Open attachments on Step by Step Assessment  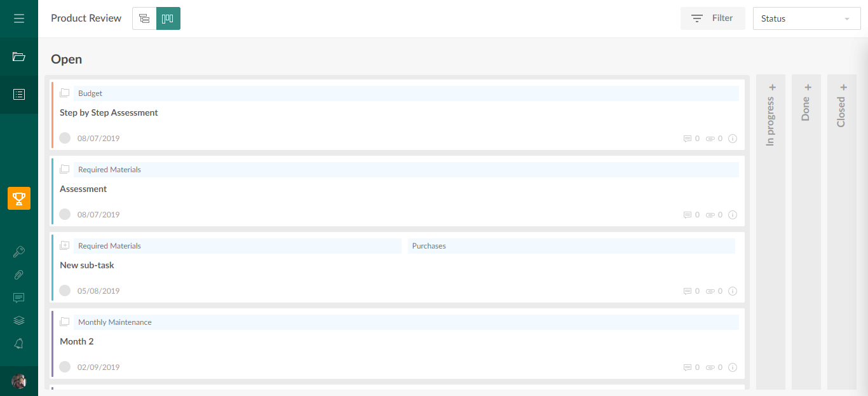pyautogui.click(x=714, y=139)
